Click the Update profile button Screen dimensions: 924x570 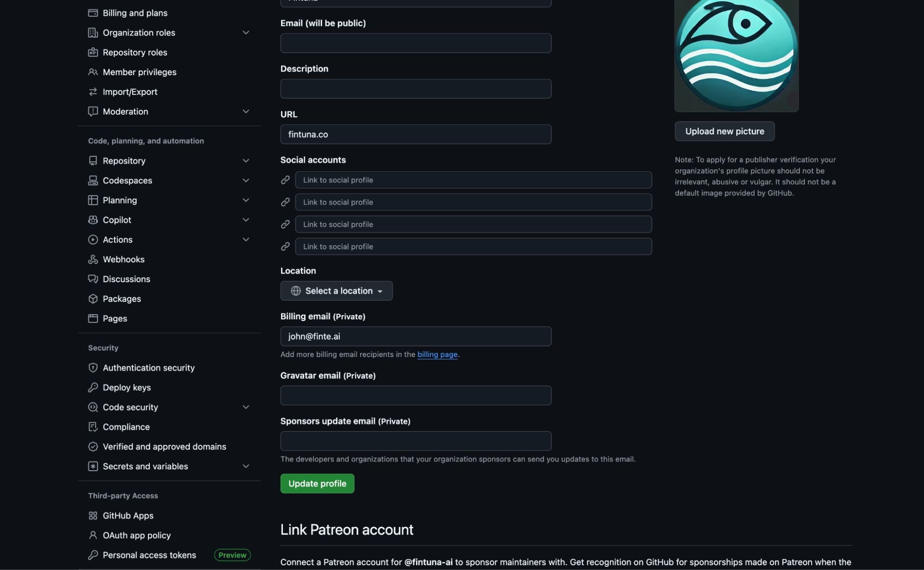click(x=317, y=484)
